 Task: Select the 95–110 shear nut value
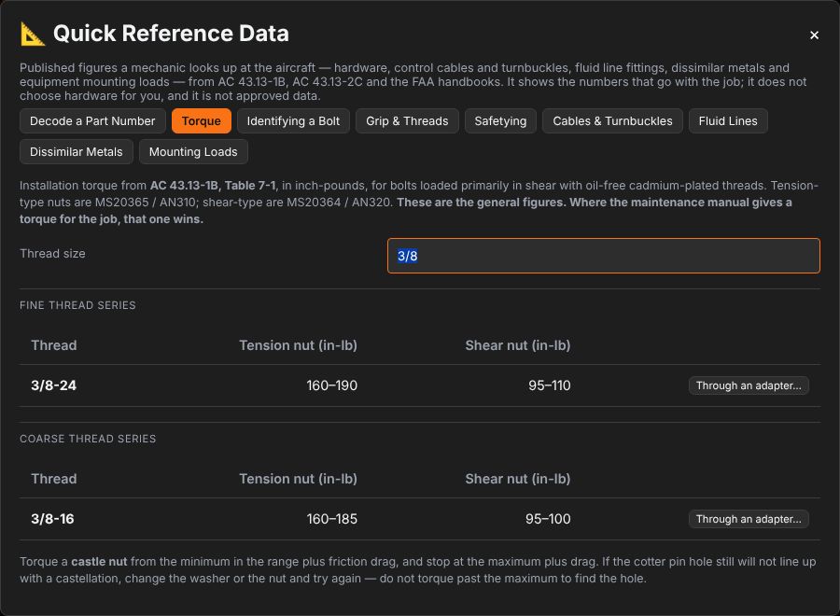coord(549,385)
